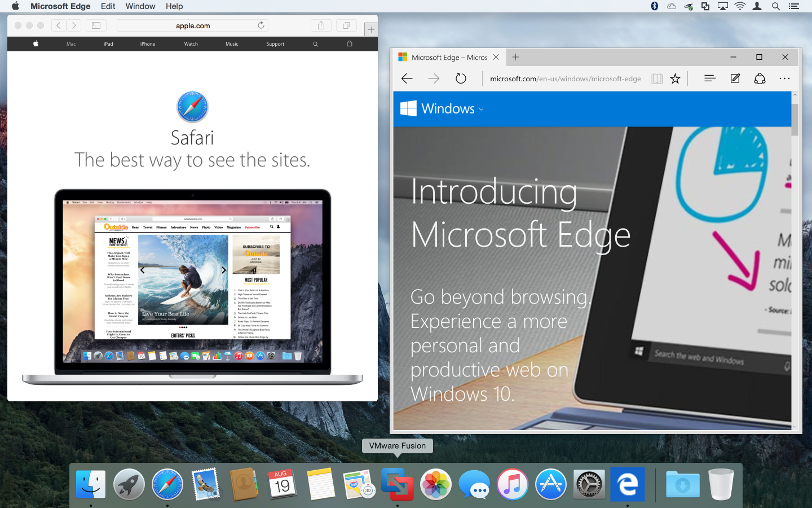Image resolution: width=812 pixels, height=508 pixels.
Task: Toggle reading view in Edge
Action: tap(657, 78)
